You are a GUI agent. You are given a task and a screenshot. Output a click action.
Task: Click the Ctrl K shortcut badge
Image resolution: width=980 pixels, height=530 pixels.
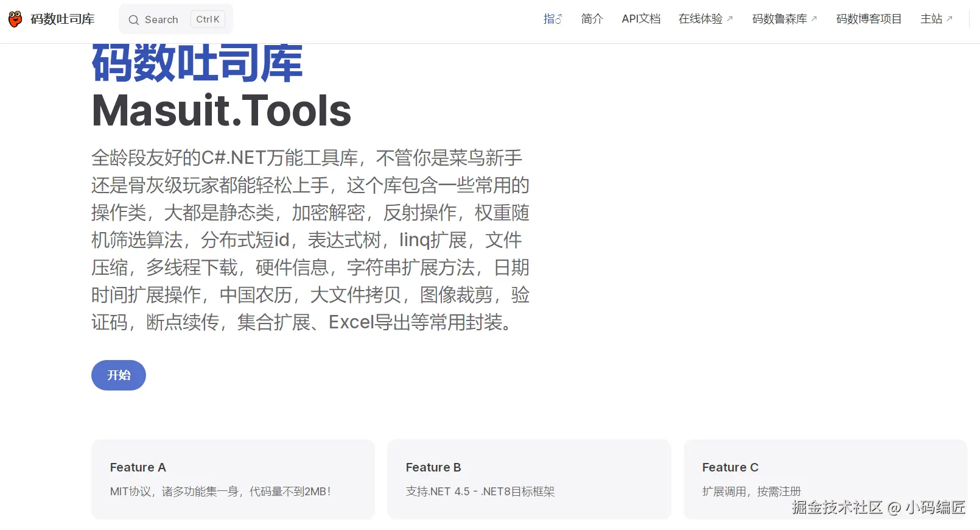208,19
